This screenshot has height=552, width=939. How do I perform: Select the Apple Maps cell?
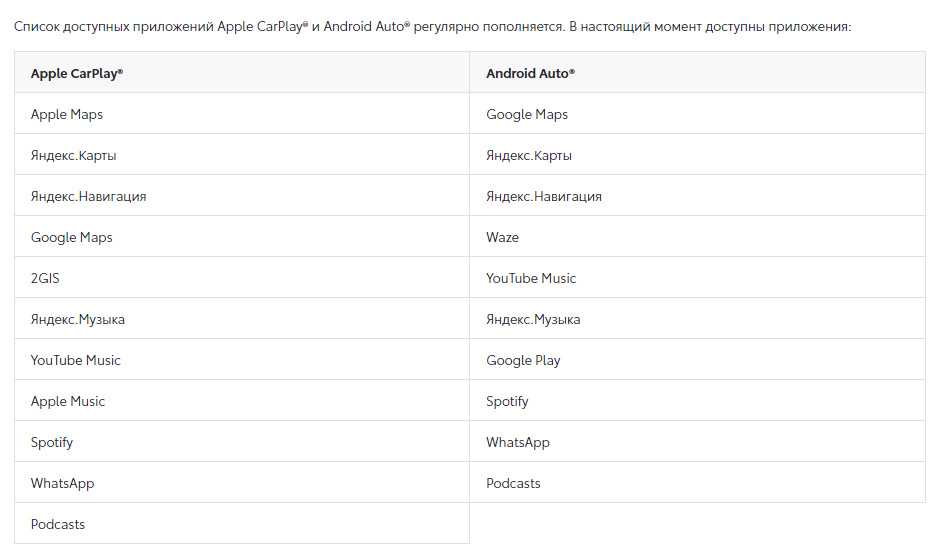coord(67,114)
